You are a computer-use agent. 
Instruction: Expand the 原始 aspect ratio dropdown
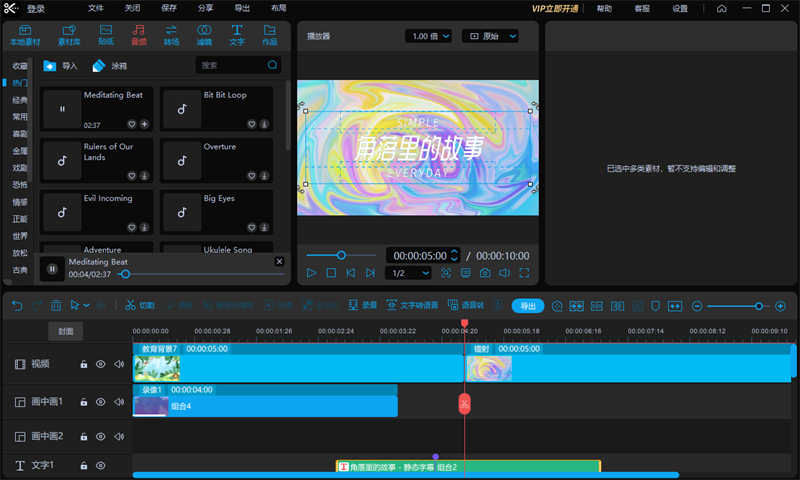tap(490, 36)
